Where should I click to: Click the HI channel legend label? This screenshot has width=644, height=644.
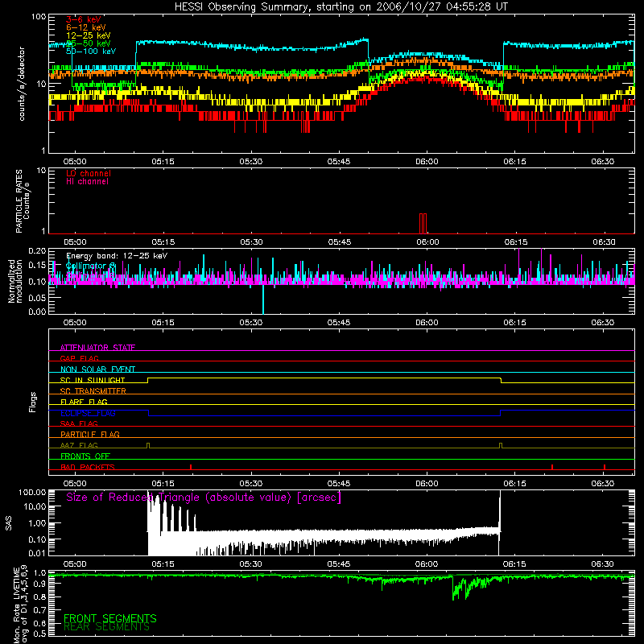[87, 182]
